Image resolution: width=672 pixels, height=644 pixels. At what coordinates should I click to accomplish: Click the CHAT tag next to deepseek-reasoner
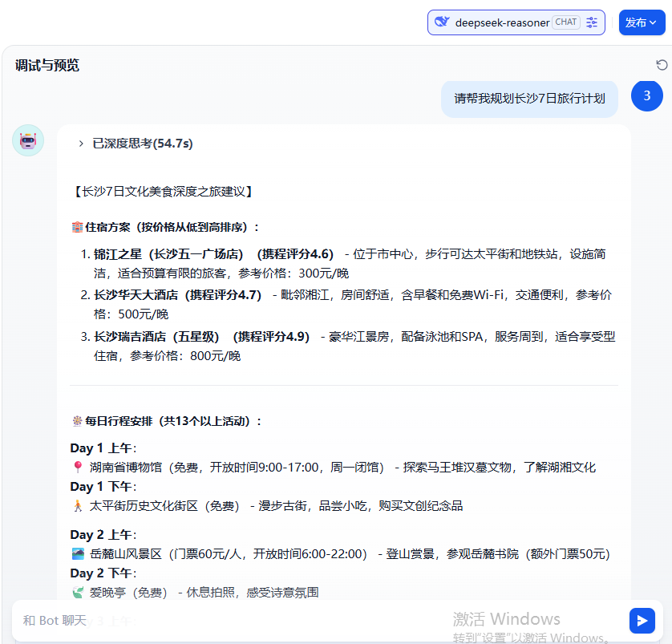(x=565, y=22)
